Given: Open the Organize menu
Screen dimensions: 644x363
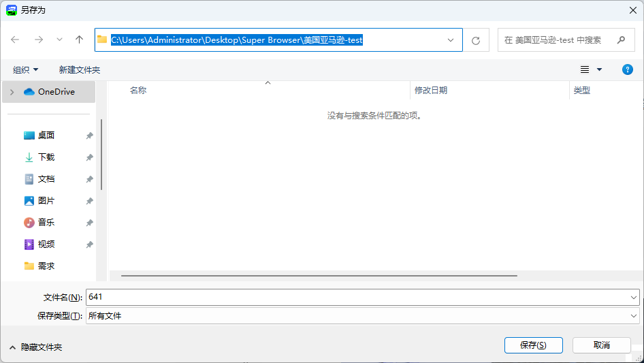Looking at the screenshot, I should 26,69.
